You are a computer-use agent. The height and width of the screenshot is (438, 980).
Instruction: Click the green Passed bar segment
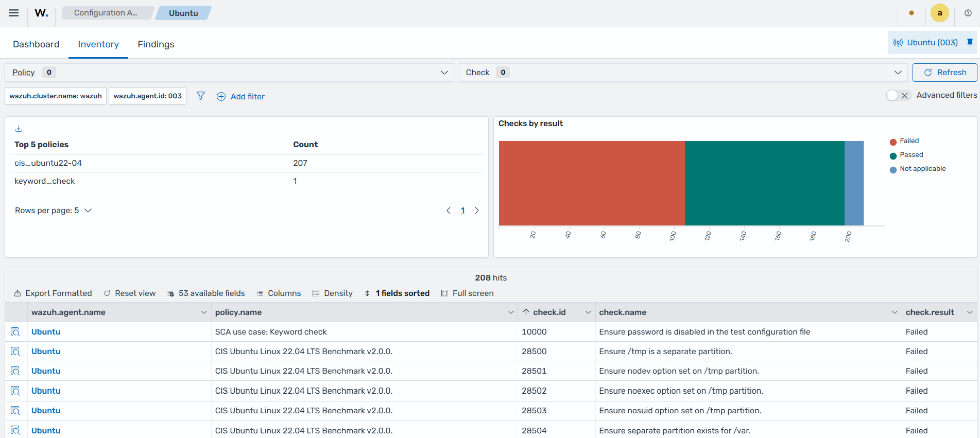[x=764, y=183]
